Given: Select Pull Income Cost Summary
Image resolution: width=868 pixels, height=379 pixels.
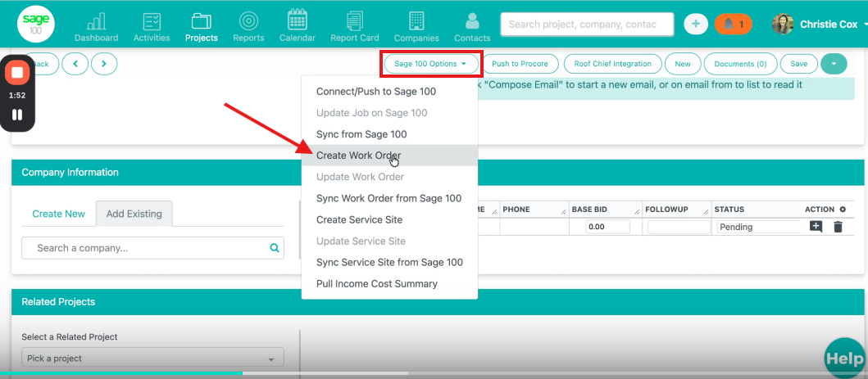Looking at the screenshot, I should [x=389, y=283].
